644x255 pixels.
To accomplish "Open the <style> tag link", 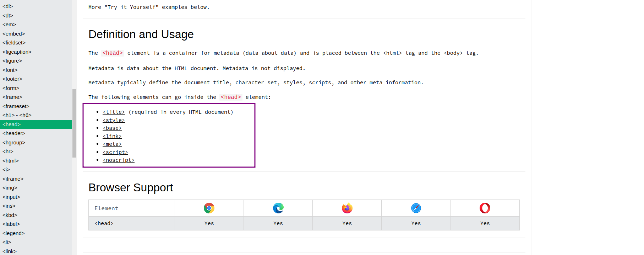I will pos(114,120).
